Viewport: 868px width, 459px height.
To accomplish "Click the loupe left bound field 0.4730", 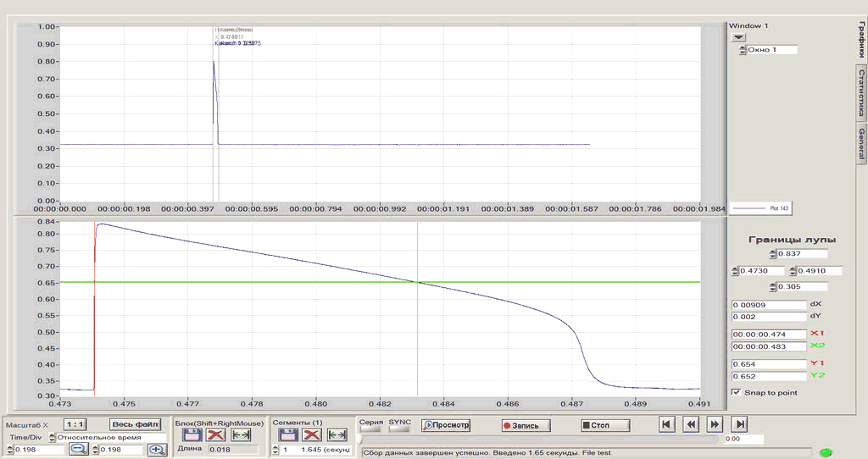I will pos(762,271).
